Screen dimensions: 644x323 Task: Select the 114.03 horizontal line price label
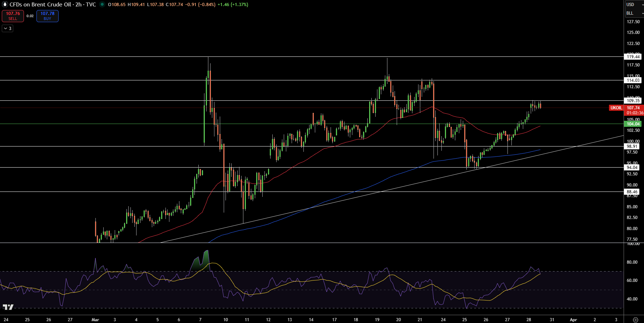coord(633,80)
